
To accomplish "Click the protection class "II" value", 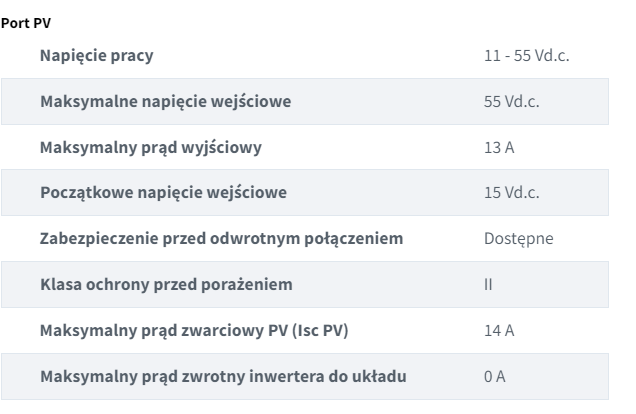I will point(489,285).
